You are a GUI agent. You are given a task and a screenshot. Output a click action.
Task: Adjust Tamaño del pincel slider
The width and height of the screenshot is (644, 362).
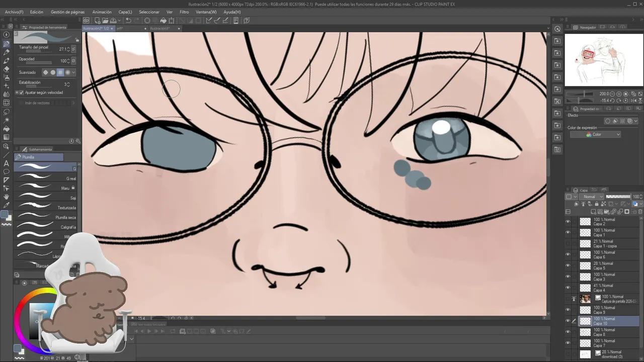click(x=39, y=51)
